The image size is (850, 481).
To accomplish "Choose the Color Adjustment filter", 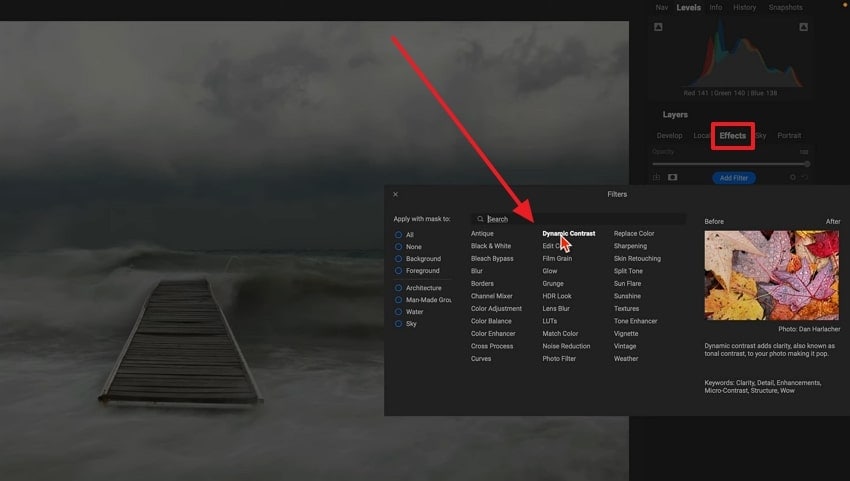I will [x=496, y=309].
